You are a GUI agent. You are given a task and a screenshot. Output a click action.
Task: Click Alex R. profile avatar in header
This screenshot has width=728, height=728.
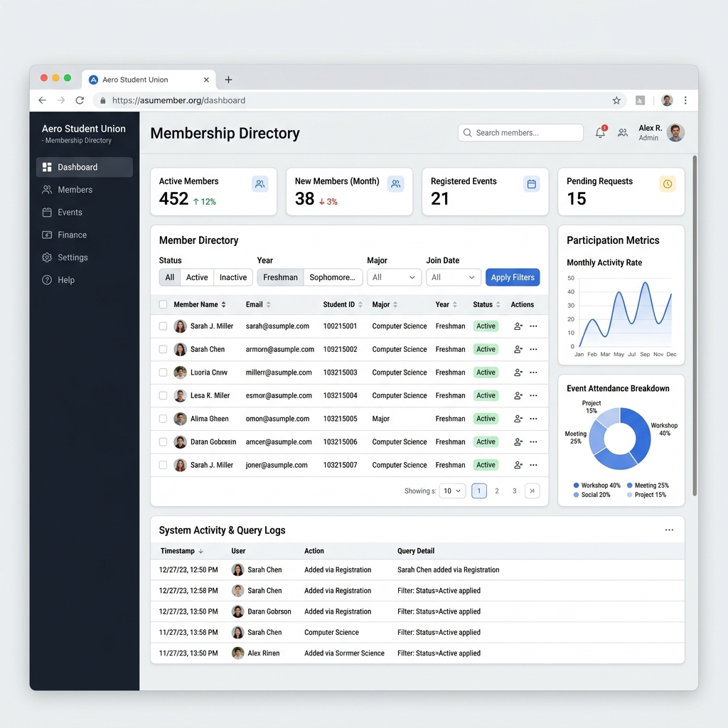click(x=675, y=133)
